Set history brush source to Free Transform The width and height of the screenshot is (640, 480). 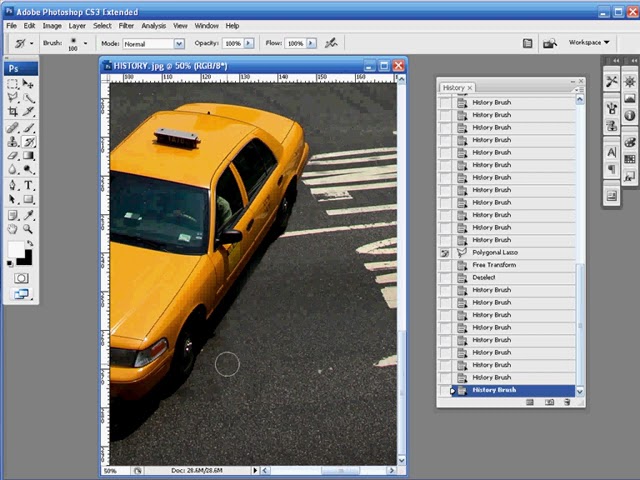444,265
